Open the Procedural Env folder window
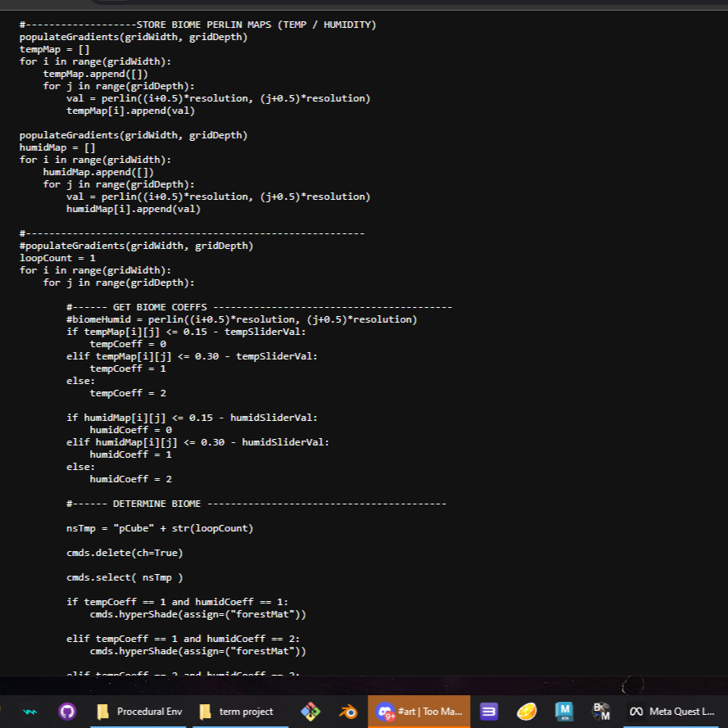The width and height of the screenshot is (728, 728). [138, 712]
